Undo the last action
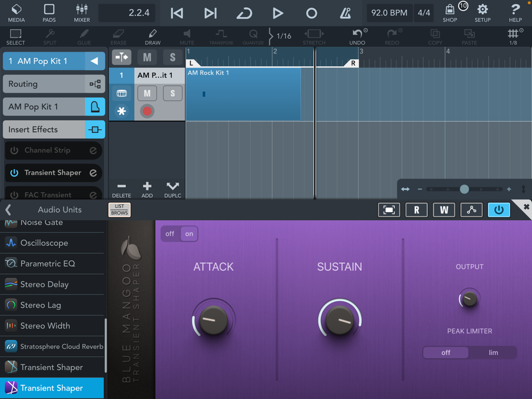The height and width of the screenshot is (399, 532). pos(358,37)
